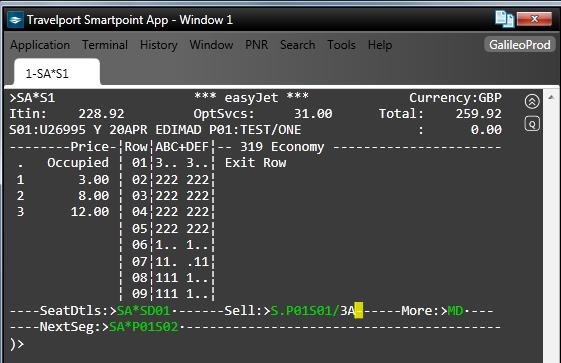Viewport: 561px width, 363px height.
Task: Click the 0.00 amount on third line
Action: (x=486, y=129)
